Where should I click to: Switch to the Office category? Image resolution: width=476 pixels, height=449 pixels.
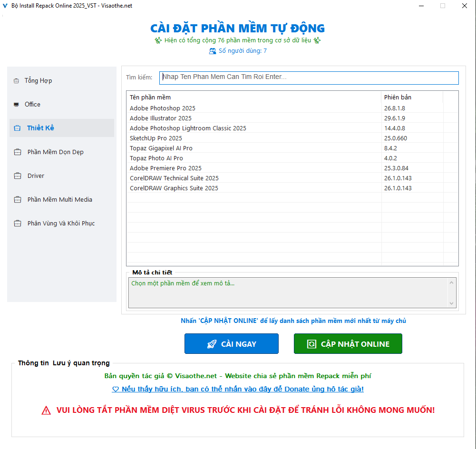(x=62, y=104)
